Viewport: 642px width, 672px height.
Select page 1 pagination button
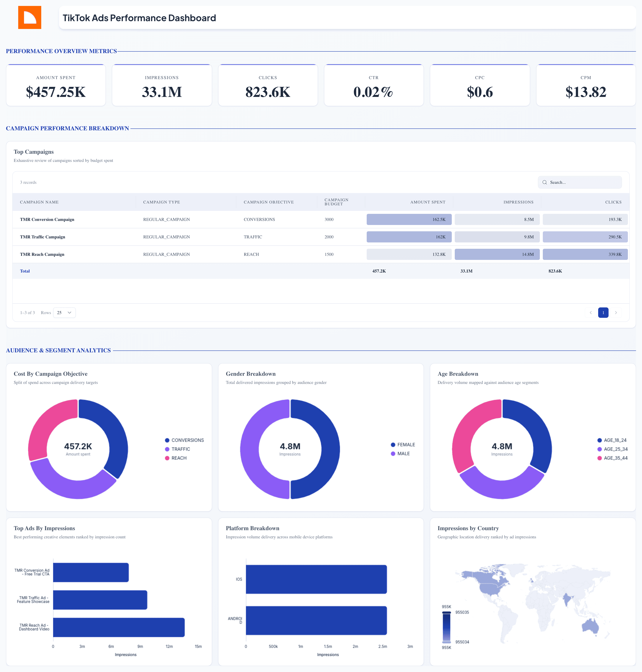(603, 313)
